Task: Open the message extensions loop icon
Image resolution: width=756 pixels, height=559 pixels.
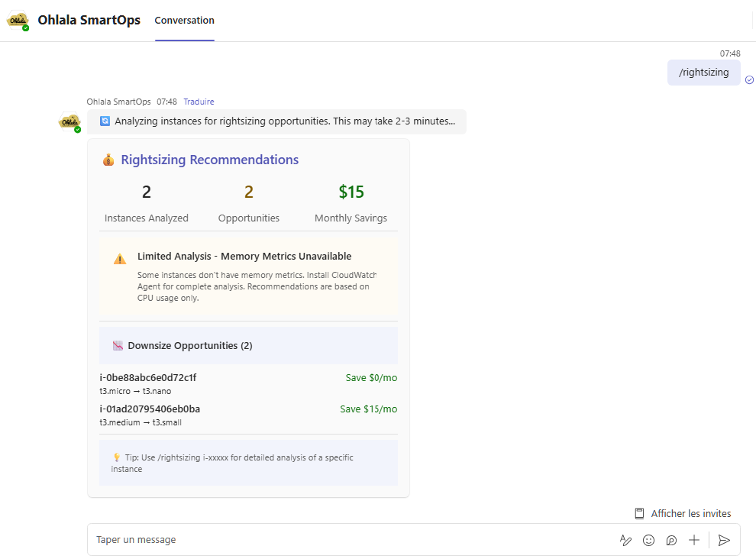Action: pos(671,540)
